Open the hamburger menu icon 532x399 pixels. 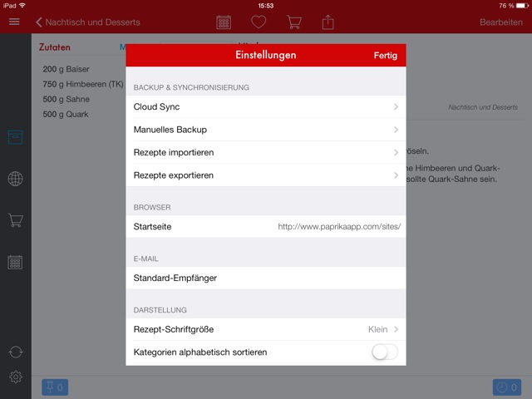coord(14,22)
